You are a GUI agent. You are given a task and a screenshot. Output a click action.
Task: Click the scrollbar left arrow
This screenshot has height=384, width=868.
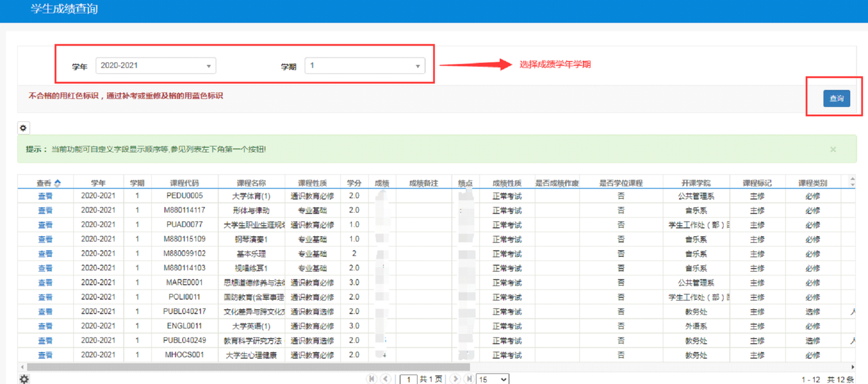(22, 367)
